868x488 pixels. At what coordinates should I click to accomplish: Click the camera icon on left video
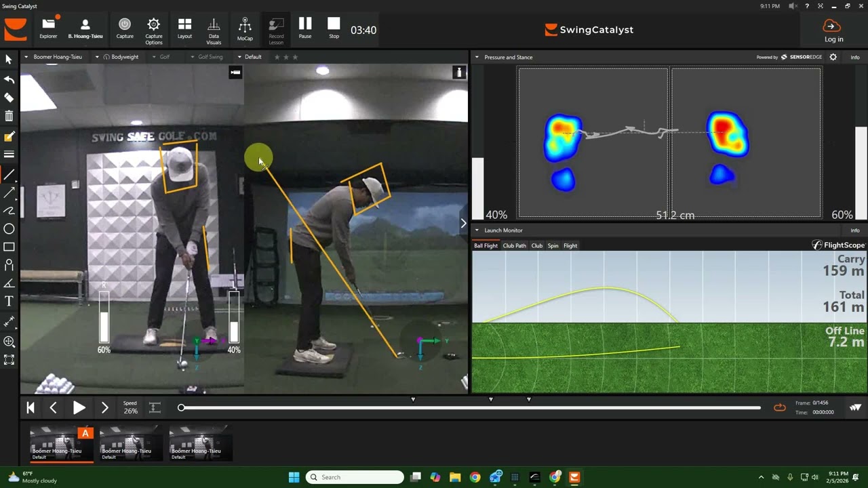click(235, 72)
